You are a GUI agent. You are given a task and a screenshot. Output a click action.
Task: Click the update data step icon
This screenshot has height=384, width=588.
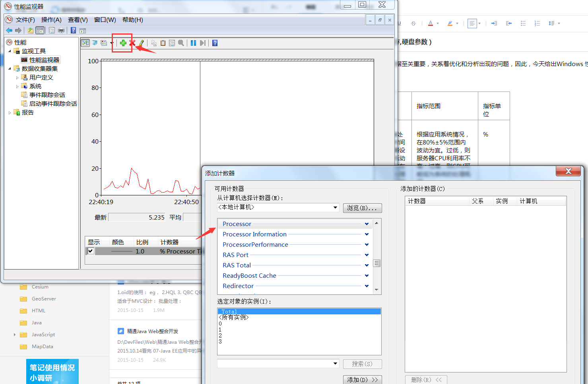pos(203,43)
